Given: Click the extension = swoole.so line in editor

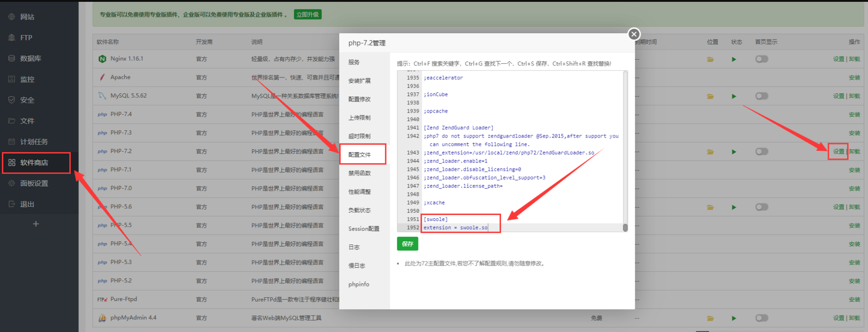Looking at the screenshot, I should click(x=455, y=228).
